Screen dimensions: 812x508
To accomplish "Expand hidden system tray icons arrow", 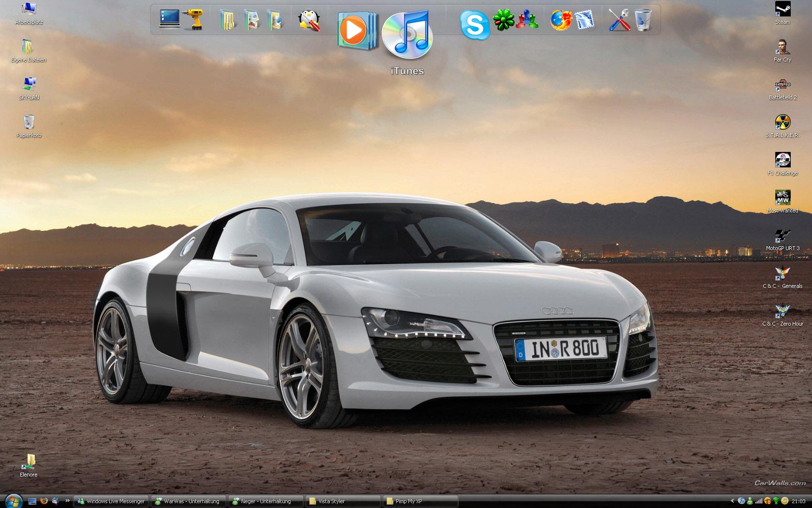I will click(732, 501).
